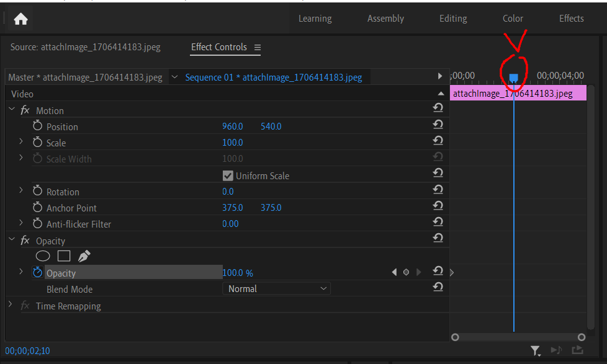Screen dimensions: 607x364
Task: Click Master attachImage clip label
Action: click(x=85, y=78)
